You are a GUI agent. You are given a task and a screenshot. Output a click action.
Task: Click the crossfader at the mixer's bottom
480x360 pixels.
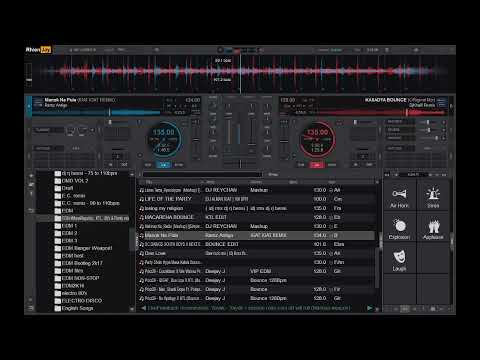(x=240, y=164)
